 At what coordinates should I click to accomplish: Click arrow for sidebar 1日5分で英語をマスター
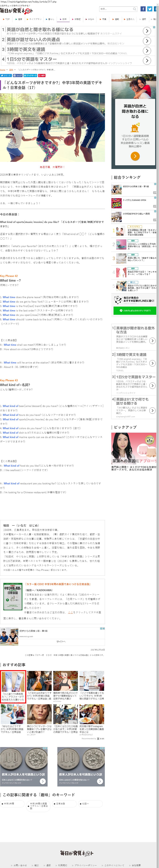[x=153, y=386]
